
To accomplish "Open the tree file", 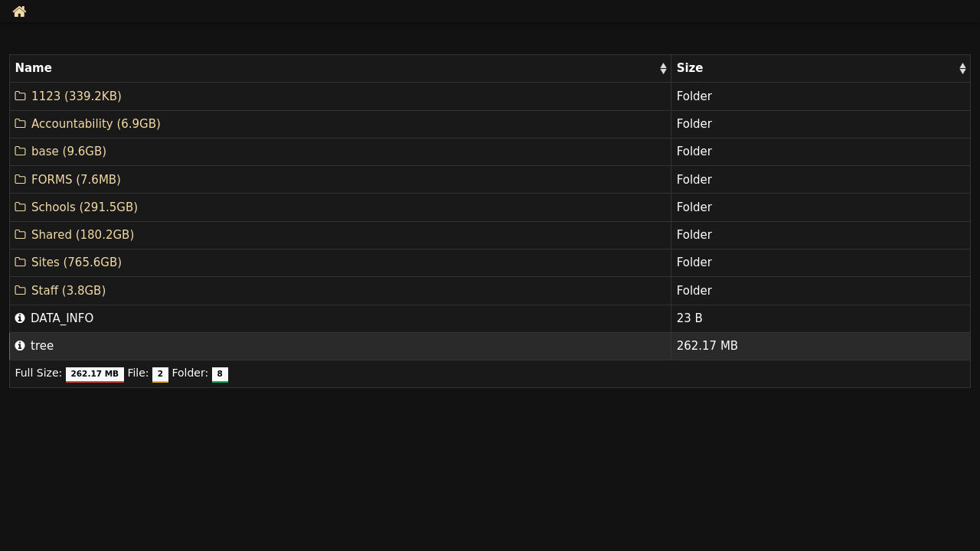I will click(42, 346).
